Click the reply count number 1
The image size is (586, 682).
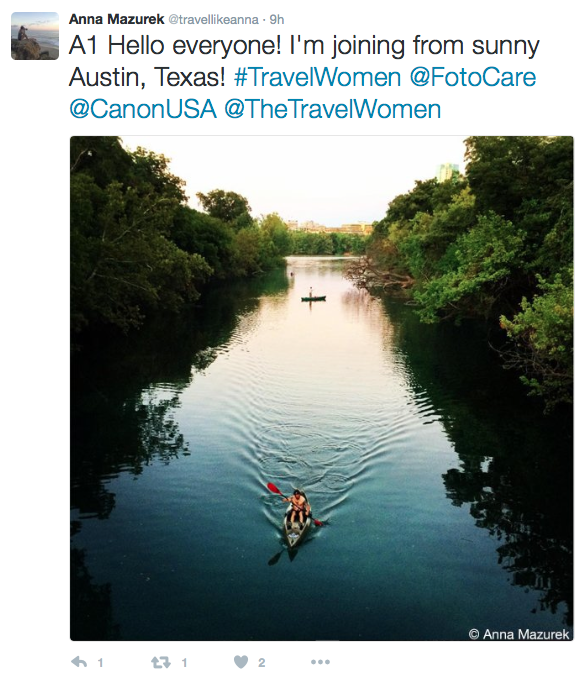pos(100,662)
